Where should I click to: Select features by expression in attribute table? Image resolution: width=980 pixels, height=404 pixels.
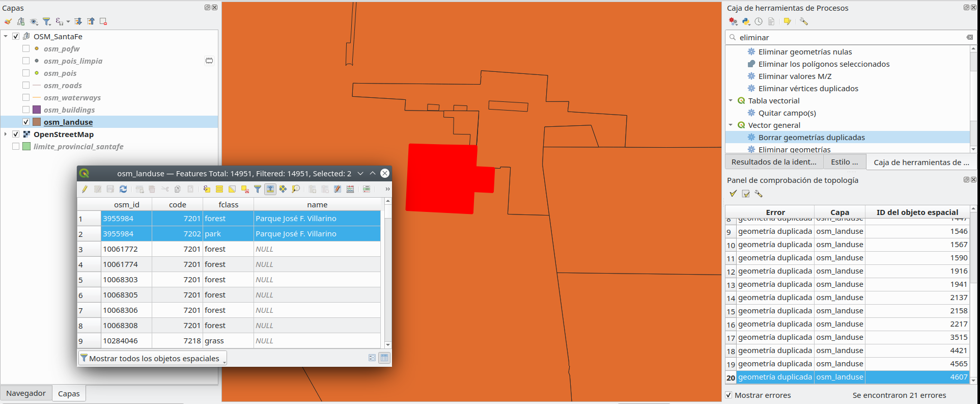[207, 189]
